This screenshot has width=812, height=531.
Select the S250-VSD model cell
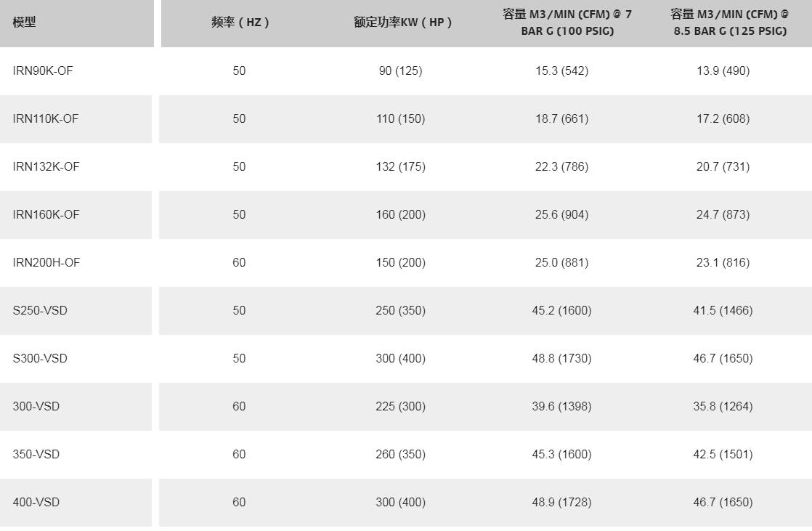click(x=40, y=310)
